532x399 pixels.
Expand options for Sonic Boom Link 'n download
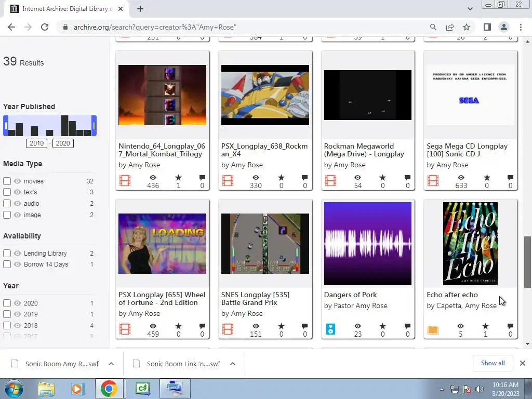(232, 364)
